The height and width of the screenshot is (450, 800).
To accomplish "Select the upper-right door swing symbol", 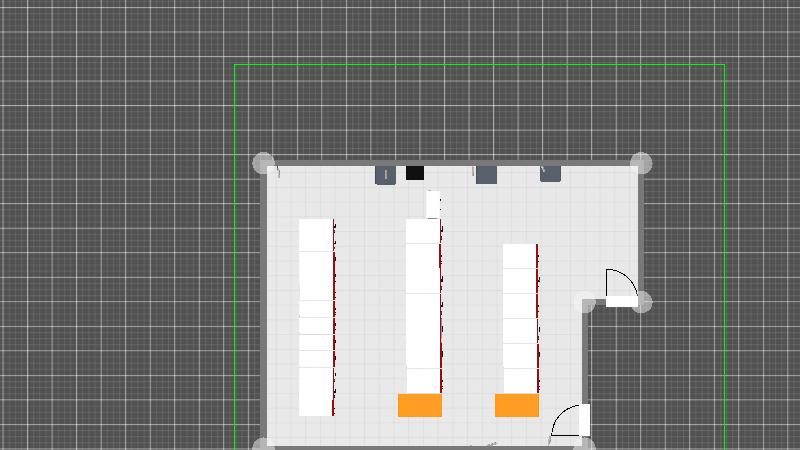I will point(621,287).
